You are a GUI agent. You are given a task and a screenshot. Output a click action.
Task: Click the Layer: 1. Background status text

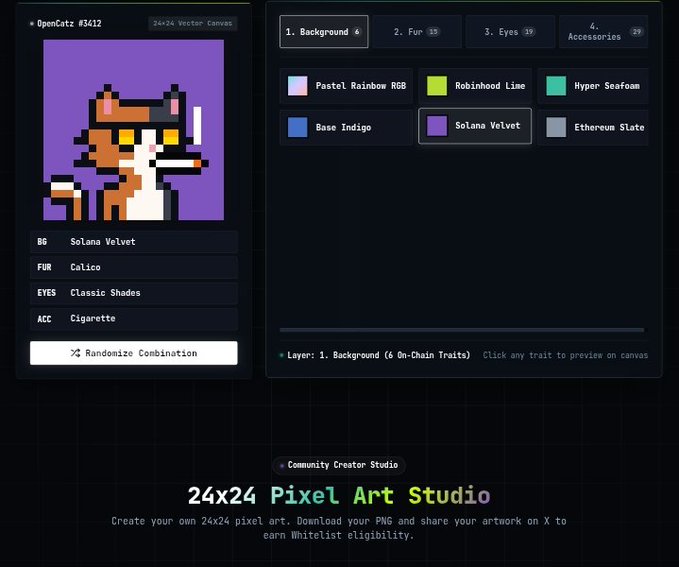click(378, 355)
